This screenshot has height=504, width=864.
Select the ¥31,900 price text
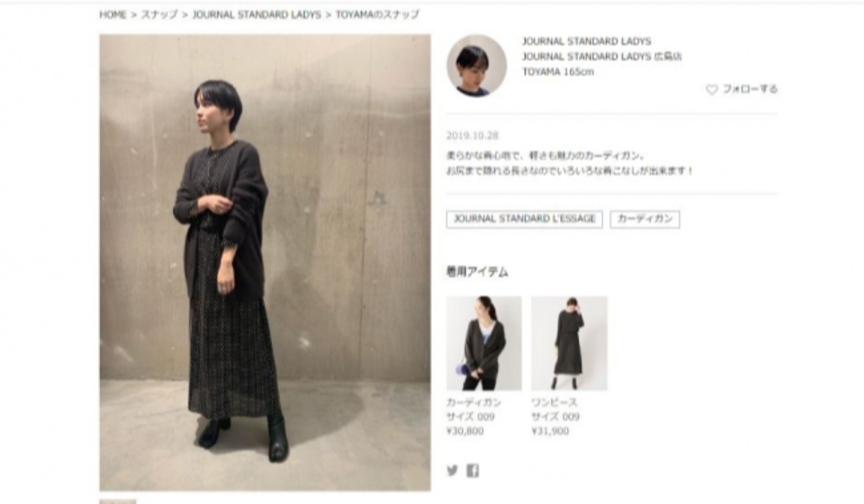[x=550, y=431]
